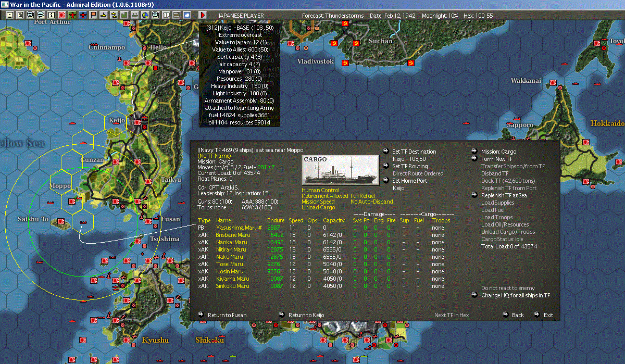Click the Rising Sun flag toolbar icon
The height and width of the screenshot is (364, 625).
click(x=61, y=15)
